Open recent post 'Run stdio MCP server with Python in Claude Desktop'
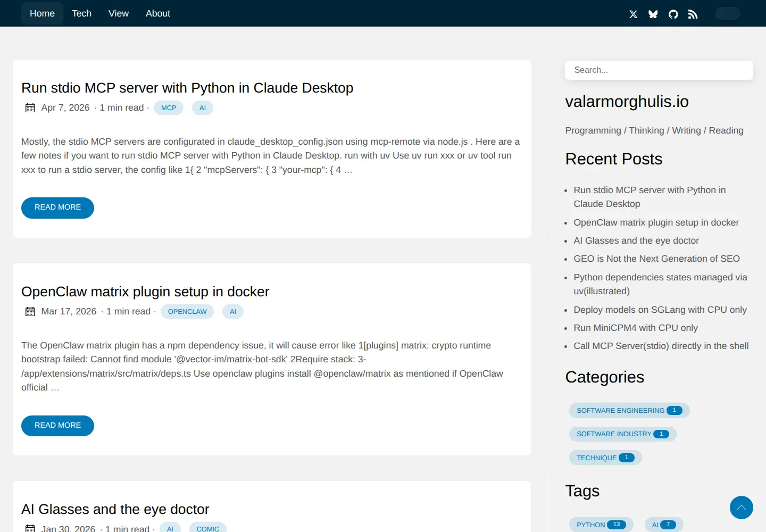This screenshot has height=532, width=766. click(650, 197)
